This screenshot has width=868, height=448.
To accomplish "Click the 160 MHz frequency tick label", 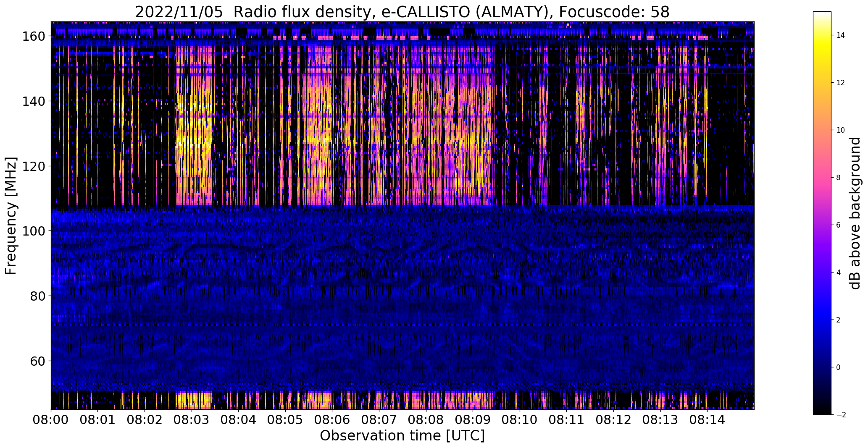I will pos(34,37).
